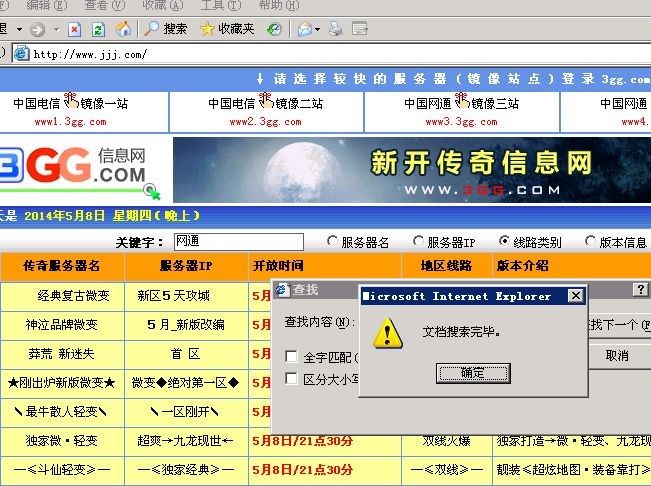Open the 帮助(H) menu

[279, 5]
